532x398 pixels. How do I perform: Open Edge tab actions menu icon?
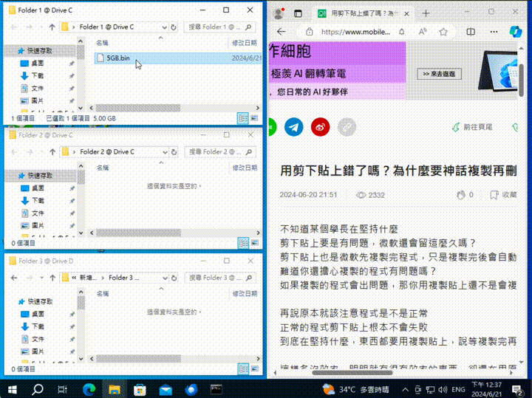[x=298, y=13]
